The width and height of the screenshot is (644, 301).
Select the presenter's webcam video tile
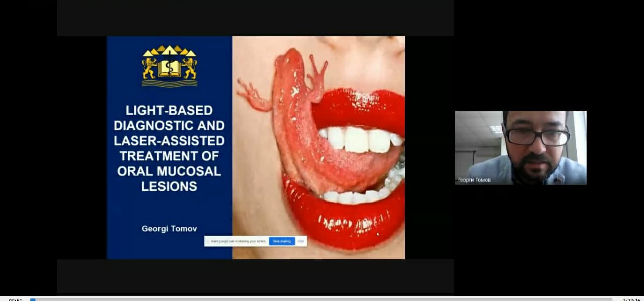click(520, 147)
